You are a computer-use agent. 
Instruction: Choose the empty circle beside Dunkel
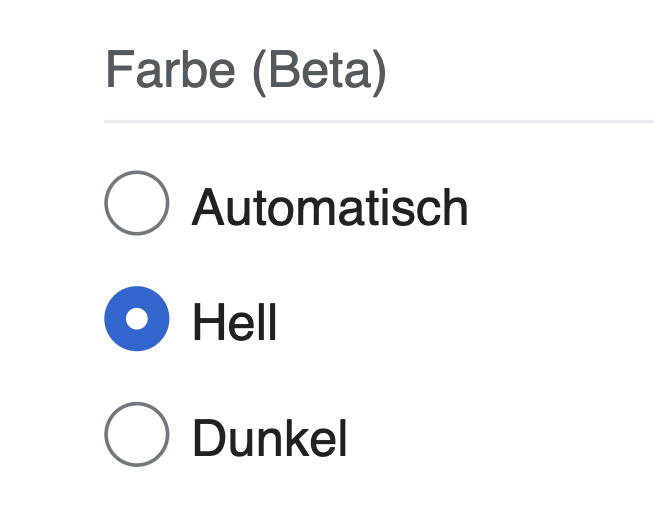[x=136, y=435]
